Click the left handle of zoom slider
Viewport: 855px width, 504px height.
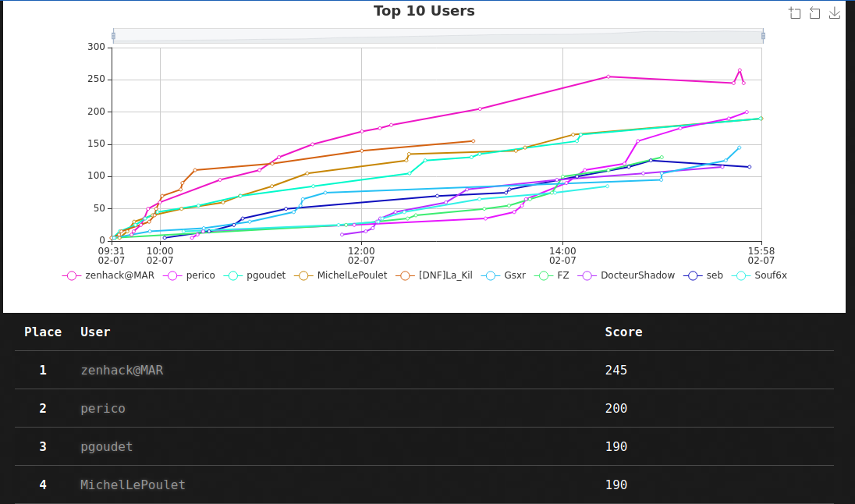pos(114,36)
